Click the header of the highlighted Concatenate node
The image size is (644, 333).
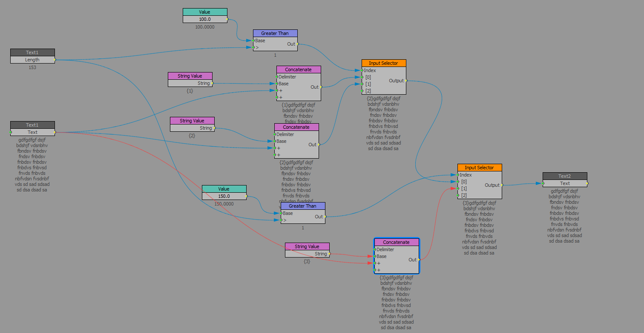tap(397, 242)
